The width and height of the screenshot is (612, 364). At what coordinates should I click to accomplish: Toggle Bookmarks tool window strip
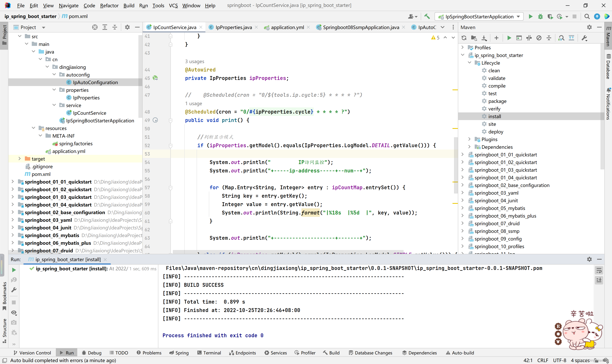[x=4, y=296]
